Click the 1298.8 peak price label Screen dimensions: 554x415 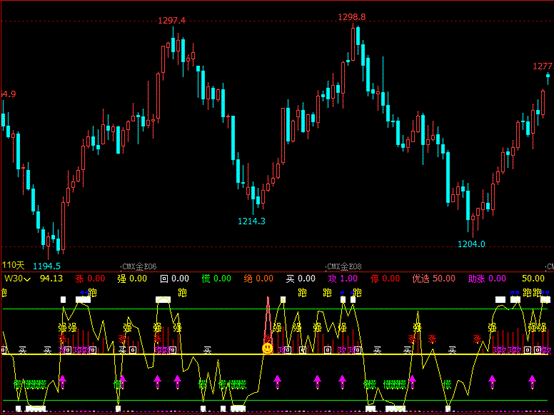(x=352, y=17)
